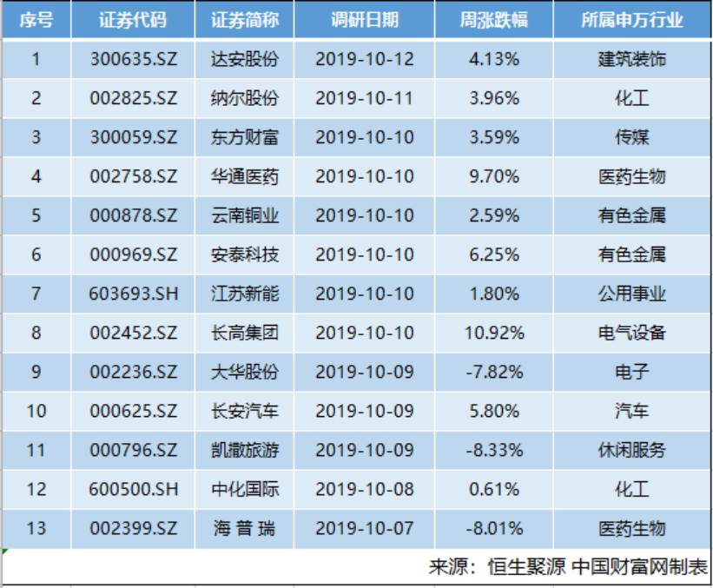Select the cell 电子

pos(632,372)
